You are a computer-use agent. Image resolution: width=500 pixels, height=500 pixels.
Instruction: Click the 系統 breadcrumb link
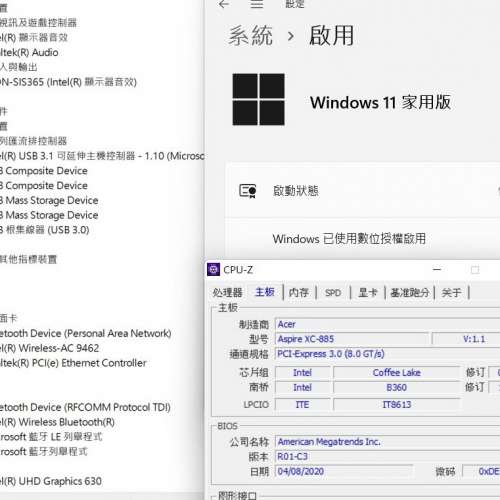251,35
